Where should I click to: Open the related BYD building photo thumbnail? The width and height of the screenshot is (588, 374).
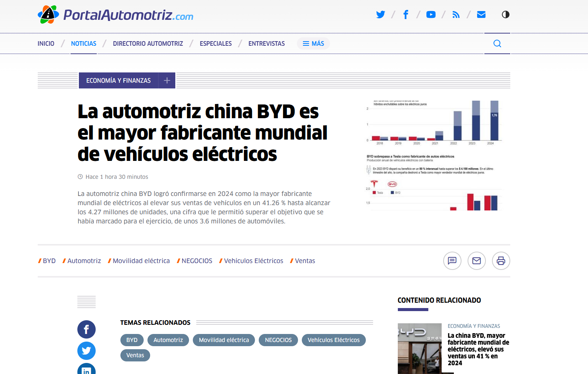[420, 348]
